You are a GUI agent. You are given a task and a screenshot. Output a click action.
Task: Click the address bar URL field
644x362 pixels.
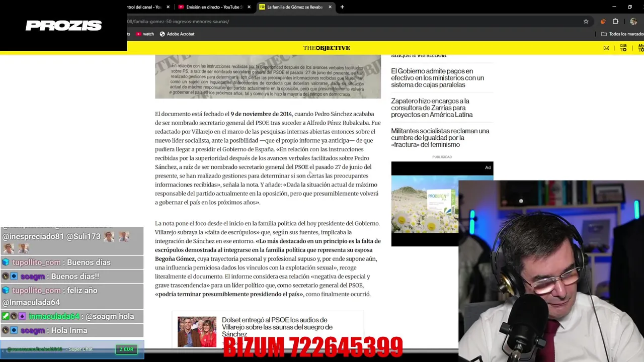tap(352, 22)
